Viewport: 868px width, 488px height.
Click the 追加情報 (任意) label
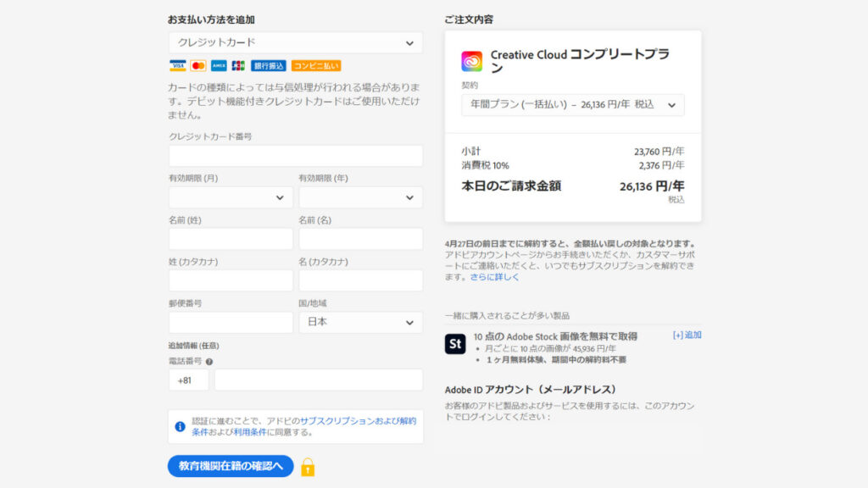coord(194,346)
